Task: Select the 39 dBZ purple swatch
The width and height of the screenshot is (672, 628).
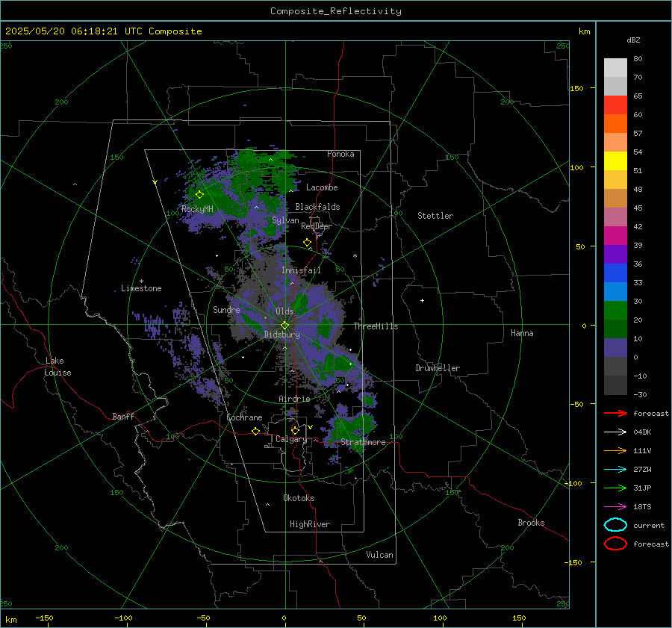Action: [615, 254]
